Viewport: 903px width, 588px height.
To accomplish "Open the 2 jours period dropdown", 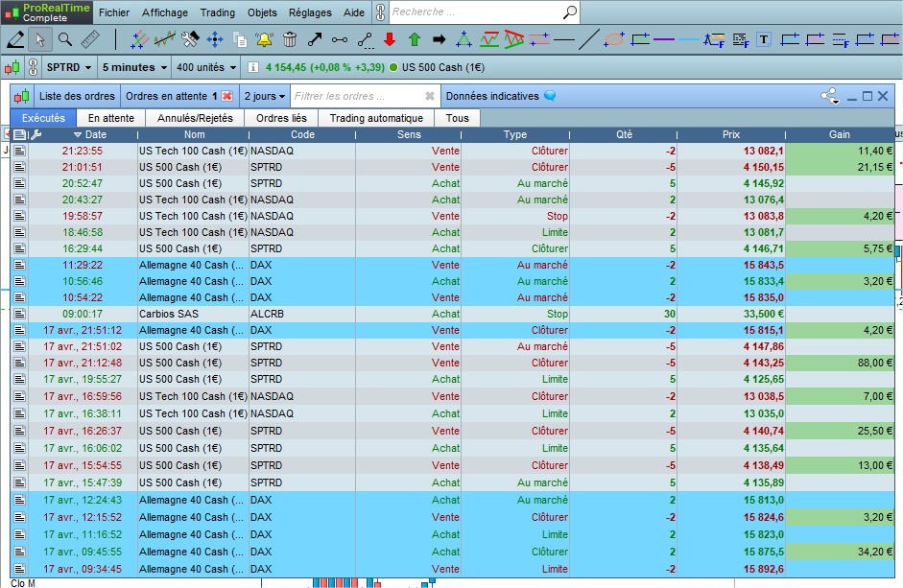I will pos(264,96).
